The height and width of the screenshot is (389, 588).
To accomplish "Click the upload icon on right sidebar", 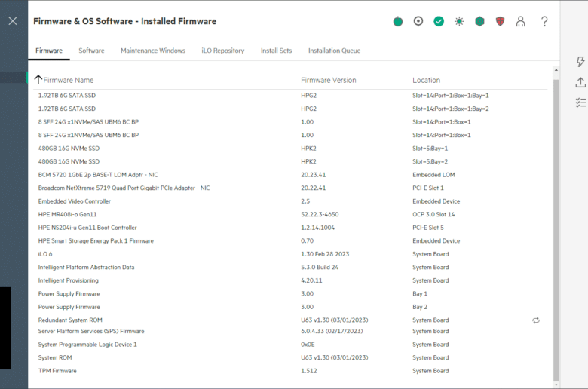I will 580,82.
